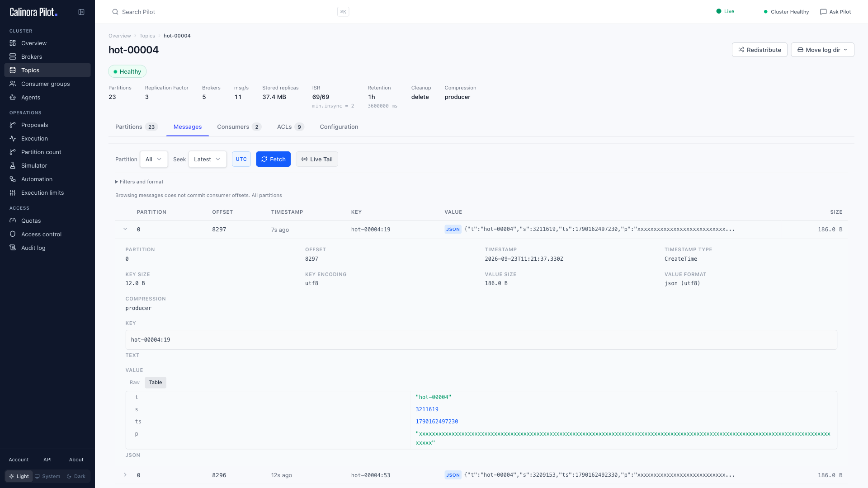Switch to Configuration tab
The height and width of the screenshot is (488, 868).
click(339, 127)
